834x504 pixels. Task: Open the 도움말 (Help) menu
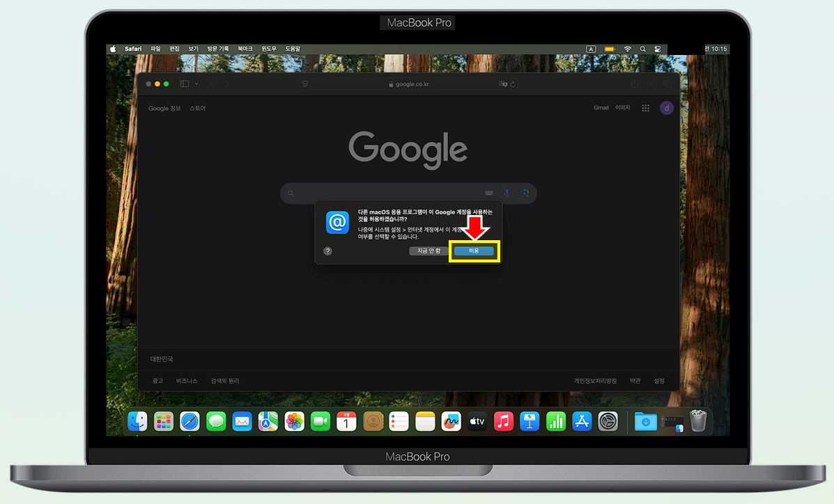(x=293, y=49)
